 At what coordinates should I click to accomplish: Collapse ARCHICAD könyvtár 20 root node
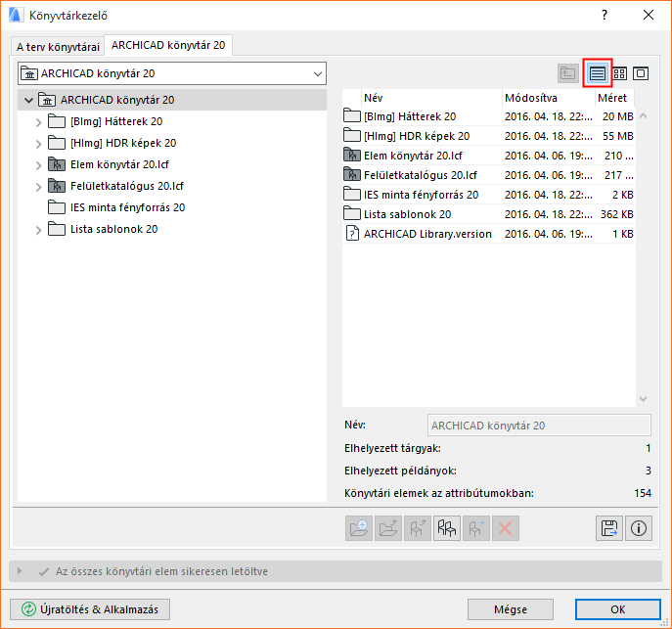[x=28, y=100]
